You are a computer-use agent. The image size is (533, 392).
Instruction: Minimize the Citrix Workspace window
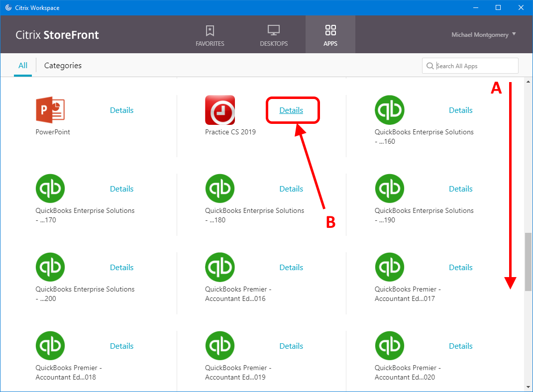coord(476,7)
